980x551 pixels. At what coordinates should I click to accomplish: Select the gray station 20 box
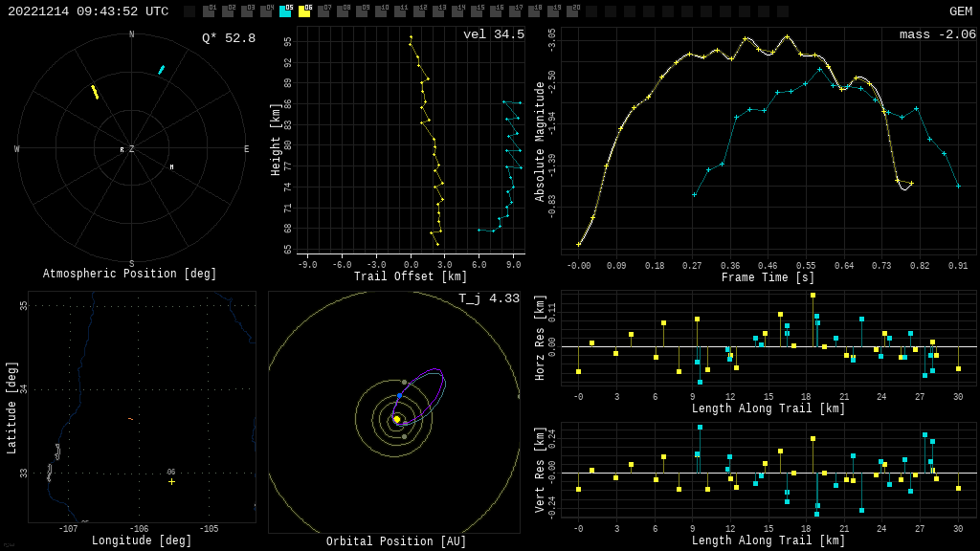pyautogui.click(x=572, y=11)
